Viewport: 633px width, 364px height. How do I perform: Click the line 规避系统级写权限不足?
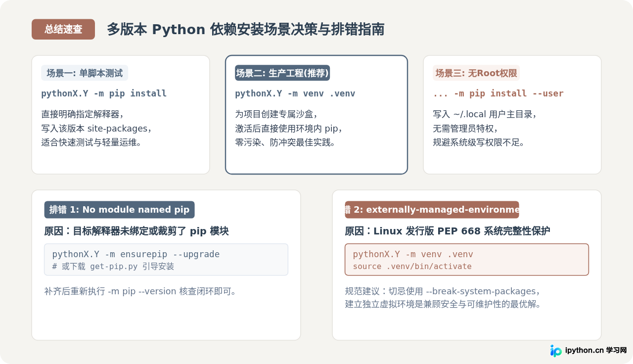[x=479, y=142]
